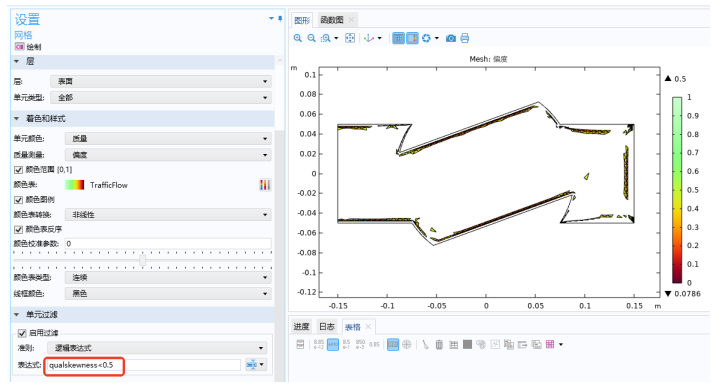724x389 pixels.
Task: Switch to the 日志 tab
Action: click(327, 327)
